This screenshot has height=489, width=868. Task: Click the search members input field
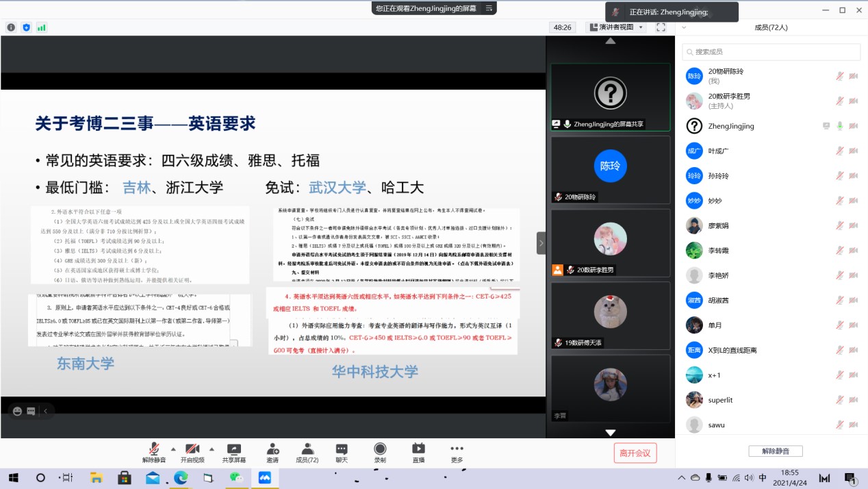[x=771, y=52]
